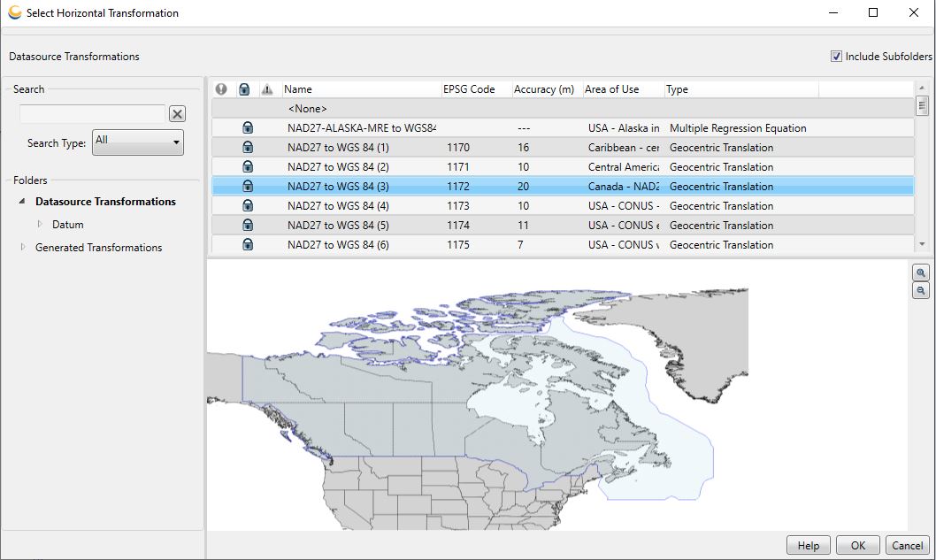Image resolution: width=936 pixels, height=560 pixels.
Task: Select the Generated Transformations folder
Action: [98, 247]
